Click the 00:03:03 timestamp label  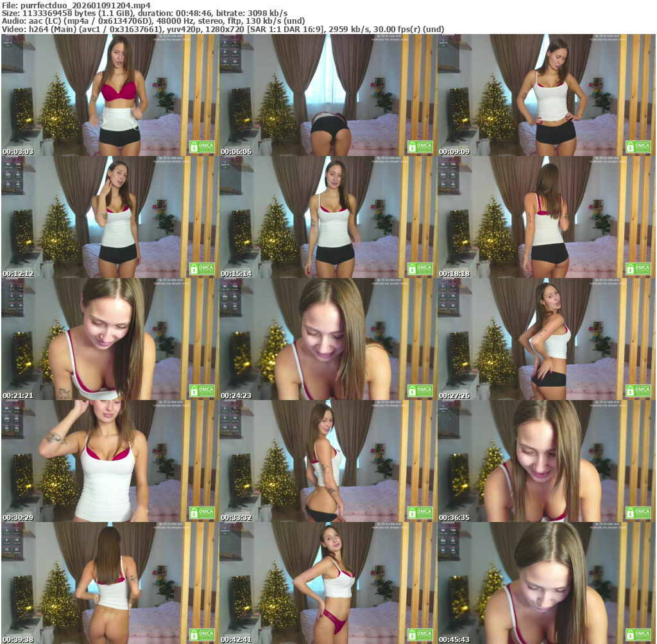click(18, 152)
